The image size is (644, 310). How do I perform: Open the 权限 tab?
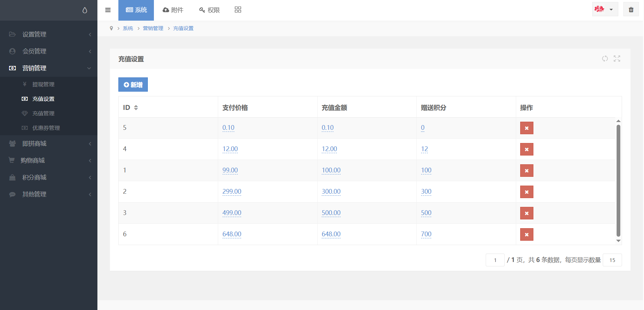point(209,10)
